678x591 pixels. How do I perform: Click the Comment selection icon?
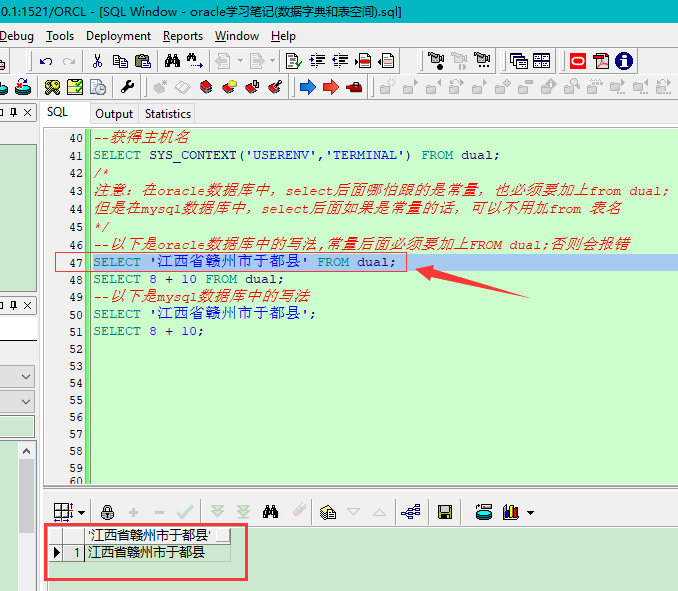(363, 61)
